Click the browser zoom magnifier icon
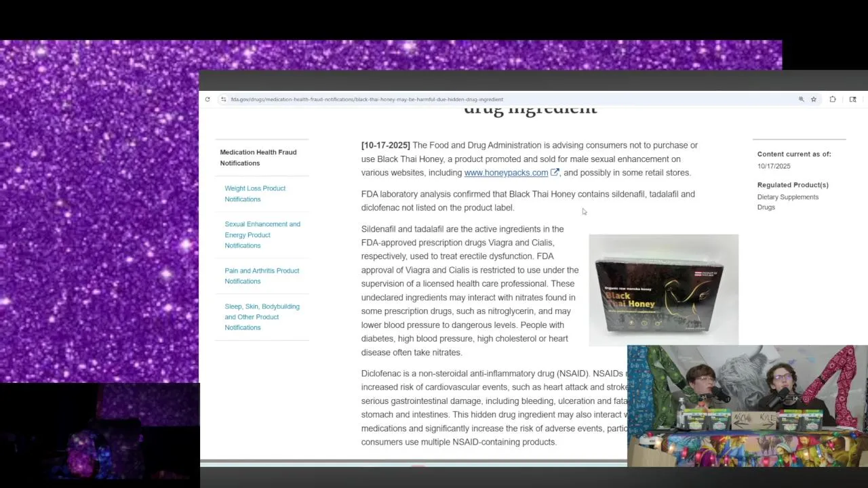The height and width of the screenshot is (488, 868). click(801, 99)
